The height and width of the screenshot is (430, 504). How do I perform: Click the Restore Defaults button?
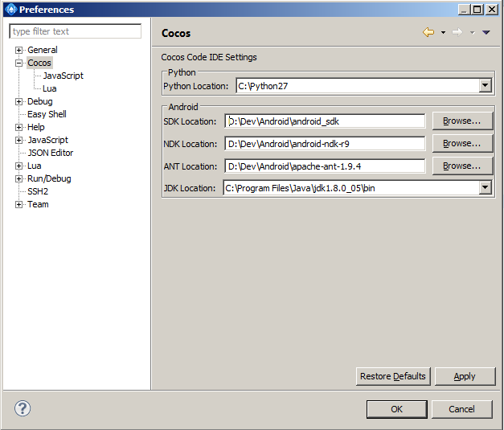(393, 376)
